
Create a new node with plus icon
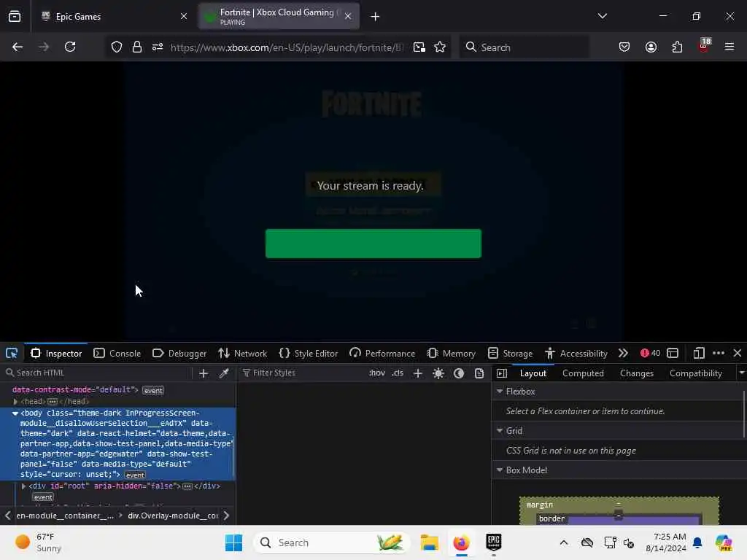[x=204, y=373]
